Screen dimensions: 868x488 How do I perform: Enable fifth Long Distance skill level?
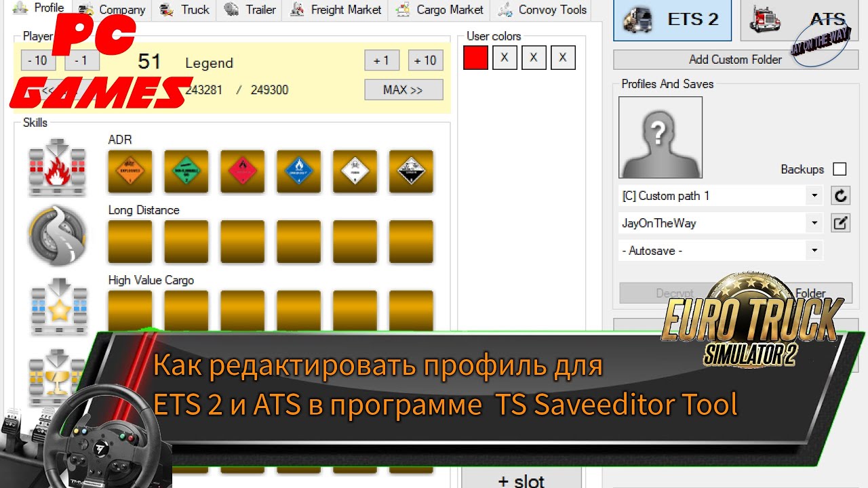click(355, 242)
